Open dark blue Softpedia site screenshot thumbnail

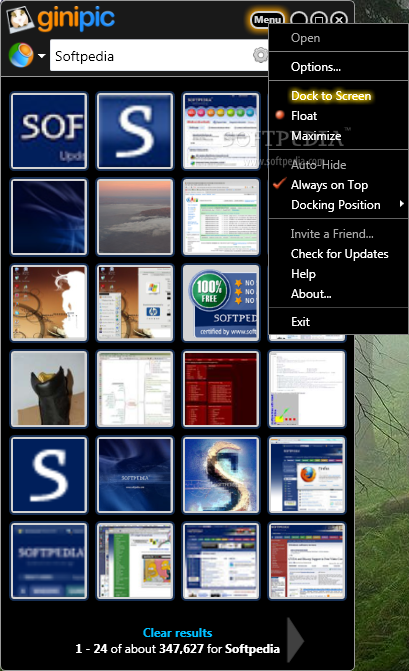[x=221, y=561]
